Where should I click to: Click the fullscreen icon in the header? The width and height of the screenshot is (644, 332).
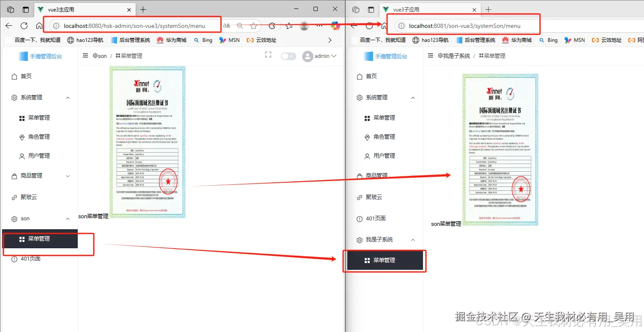(268, 55)
